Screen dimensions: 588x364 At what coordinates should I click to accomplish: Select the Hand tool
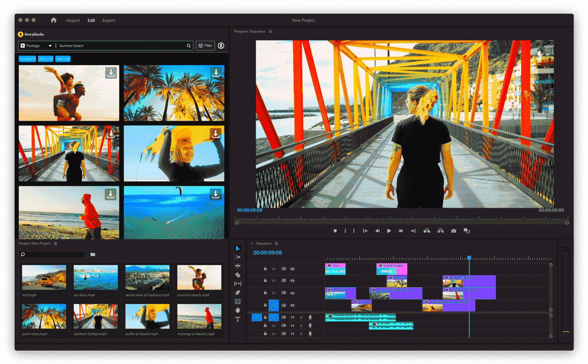tap(238, 310)
